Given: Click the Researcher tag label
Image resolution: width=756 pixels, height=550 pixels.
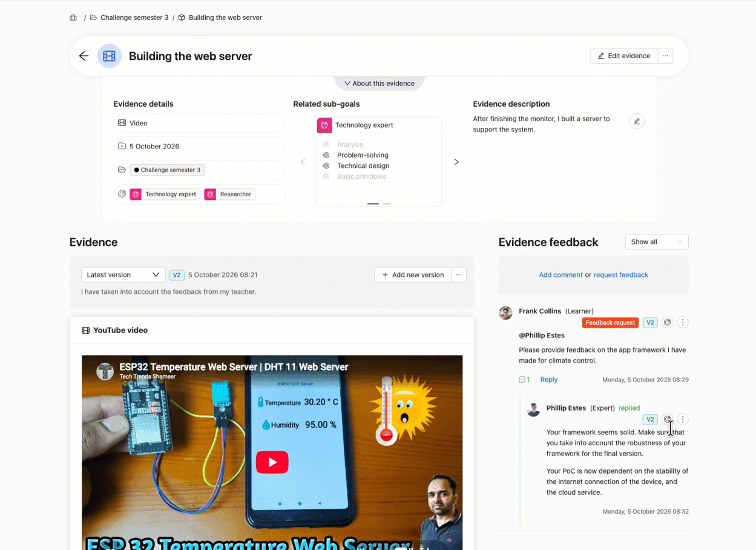Looking at the screenshot, I should pos(235,194).
